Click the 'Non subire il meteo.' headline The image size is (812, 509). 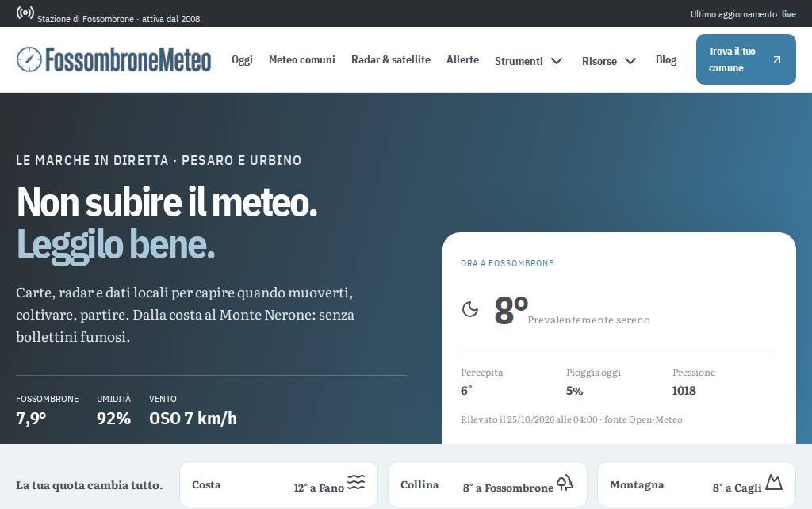coord(167,202)
